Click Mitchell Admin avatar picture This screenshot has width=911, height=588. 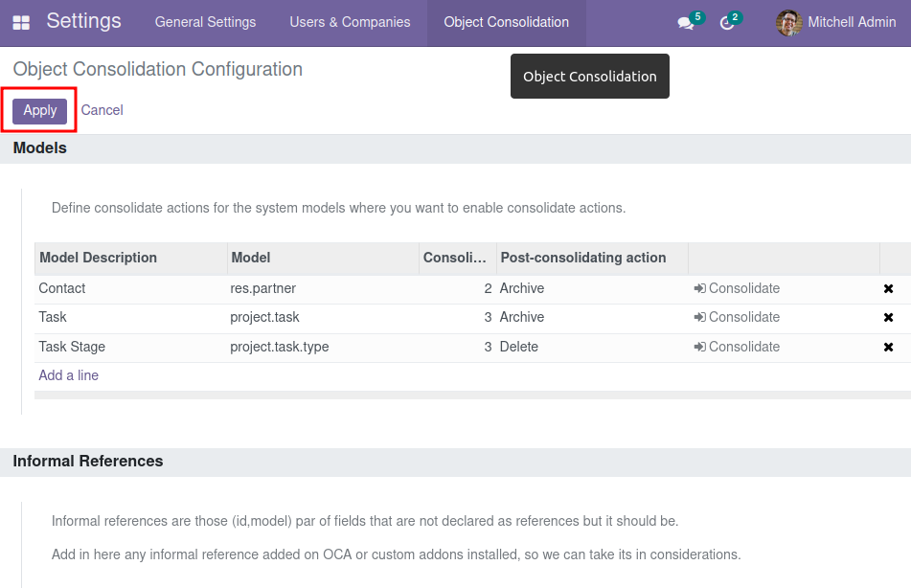pos(788,23)
